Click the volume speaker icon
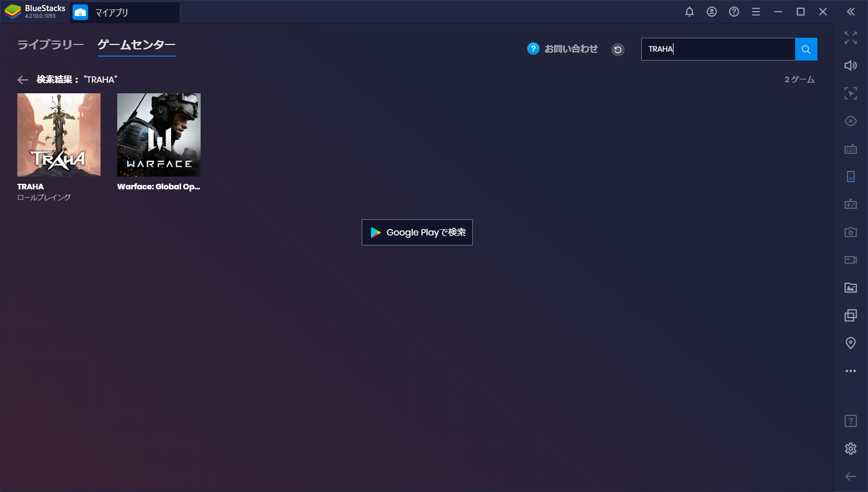This screenshot has height=492, width=868. pos(851,66)
